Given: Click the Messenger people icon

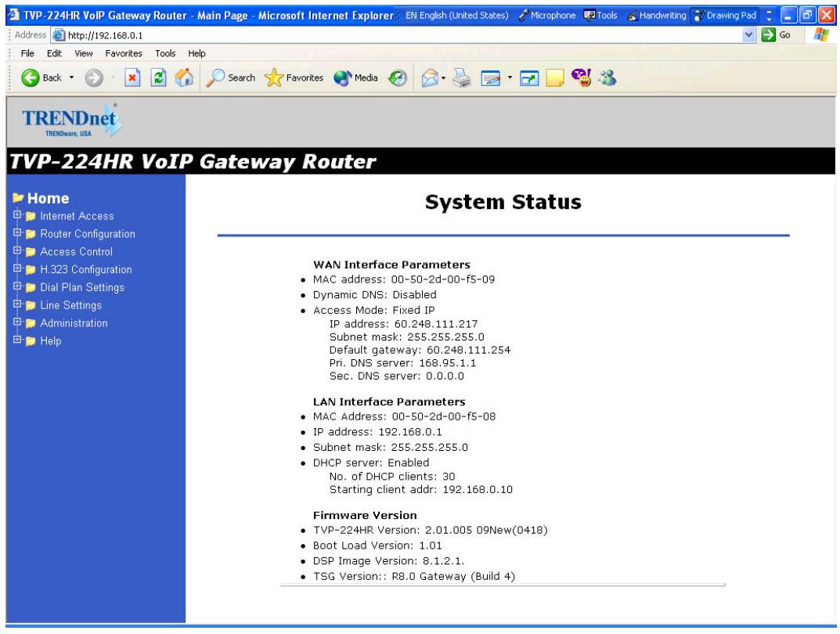Looking at the screenshot, I should [607, 78].
